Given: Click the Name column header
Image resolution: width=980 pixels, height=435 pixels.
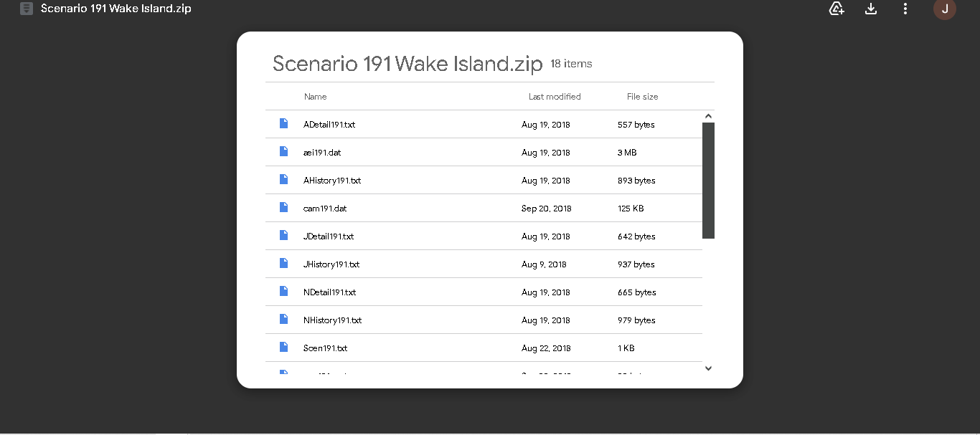Looking at the screenshot, I should (315, 97).
